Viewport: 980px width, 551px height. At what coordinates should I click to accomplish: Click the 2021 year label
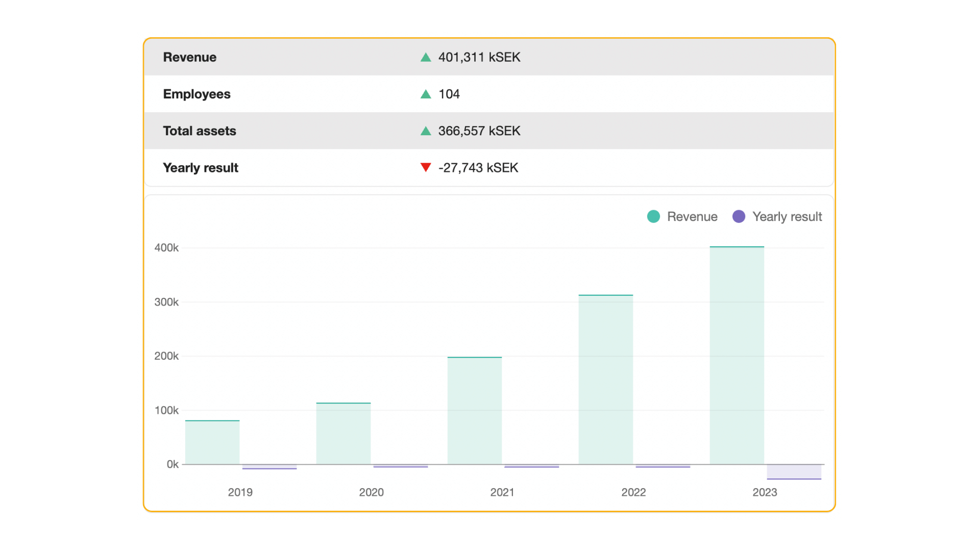pyautogui.click(x=502, y=492)
